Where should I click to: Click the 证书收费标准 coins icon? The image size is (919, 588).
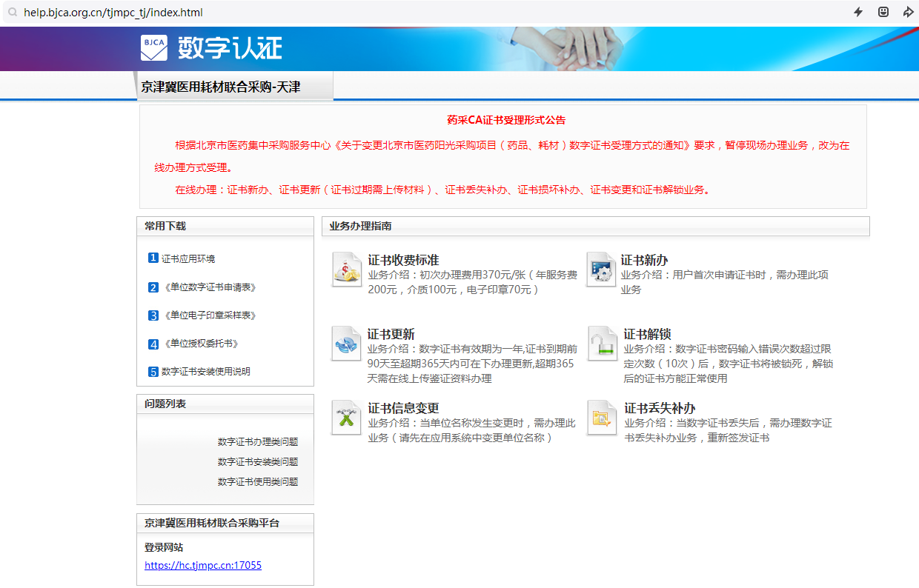click(346, 270)
